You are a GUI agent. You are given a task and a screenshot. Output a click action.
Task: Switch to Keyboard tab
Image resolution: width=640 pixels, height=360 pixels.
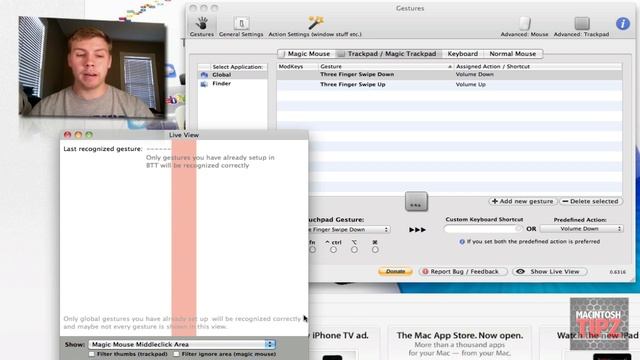point(462,53)
